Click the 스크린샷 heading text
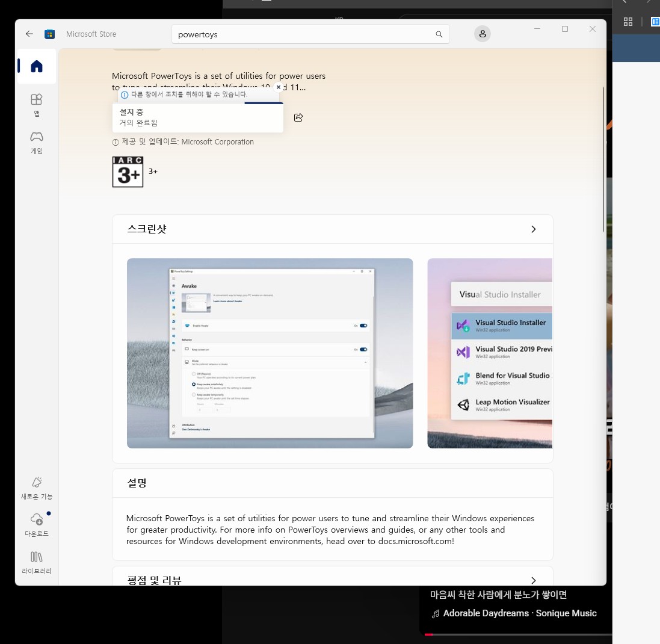Image resolution: width=660 pixels, height=644 pixels. pos(147,229)
